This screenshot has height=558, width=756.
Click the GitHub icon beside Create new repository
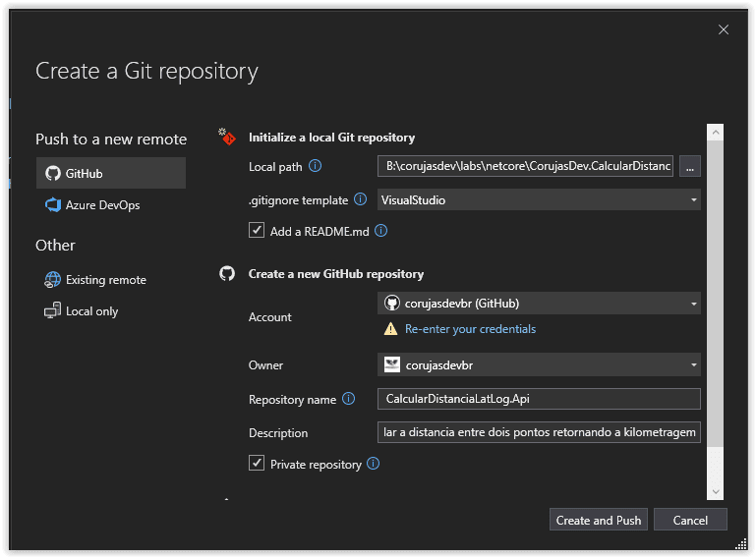click(x=227, y=274)
